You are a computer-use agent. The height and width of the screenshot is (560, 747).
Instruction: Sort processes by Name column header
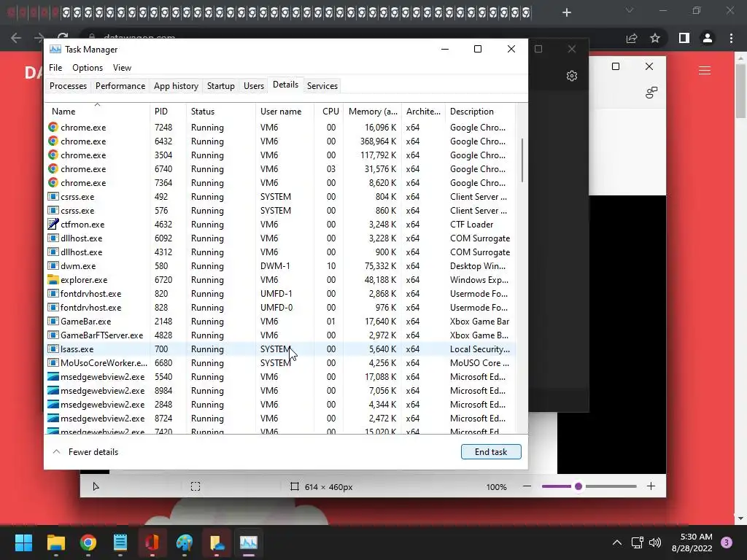(97, 111)
